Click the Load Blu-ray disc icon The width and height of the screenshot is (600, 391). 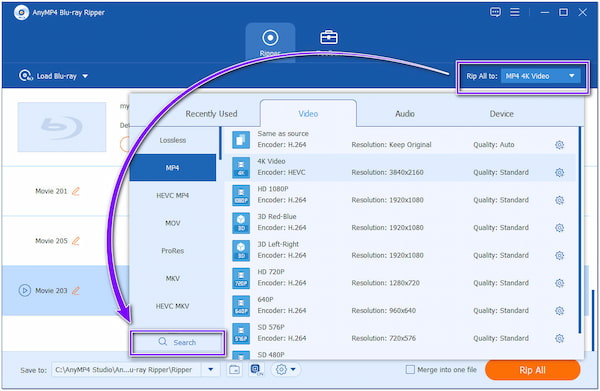tap(25, 76)
